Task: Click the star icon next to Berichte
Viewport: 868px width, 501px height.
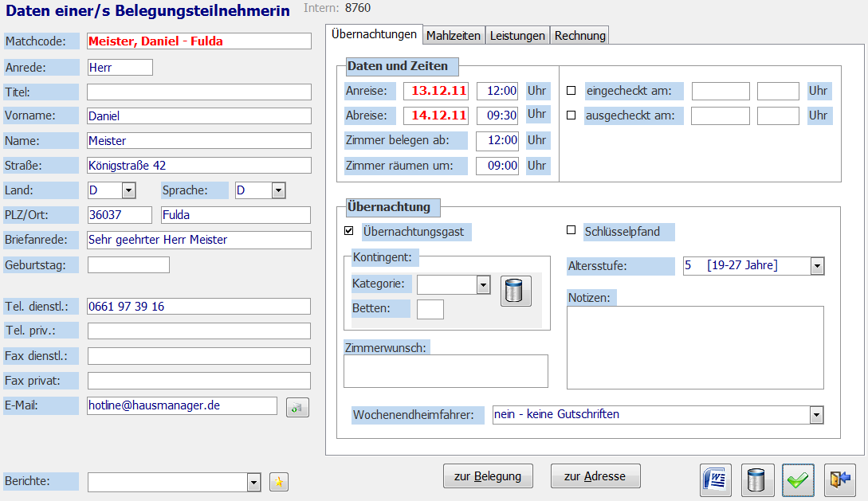Action: click(x=279, y=482)
